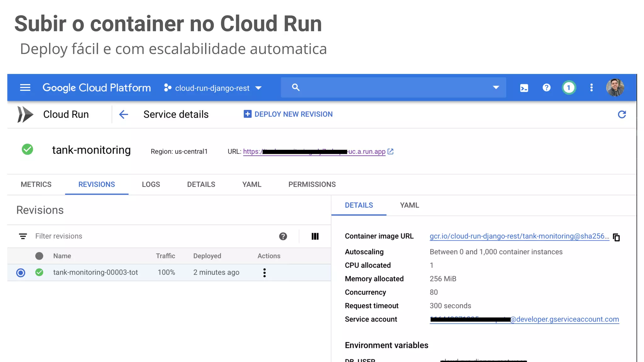Open the cloud-run-django-rest project selector
644x362 pixels.
tap(213, 88)
